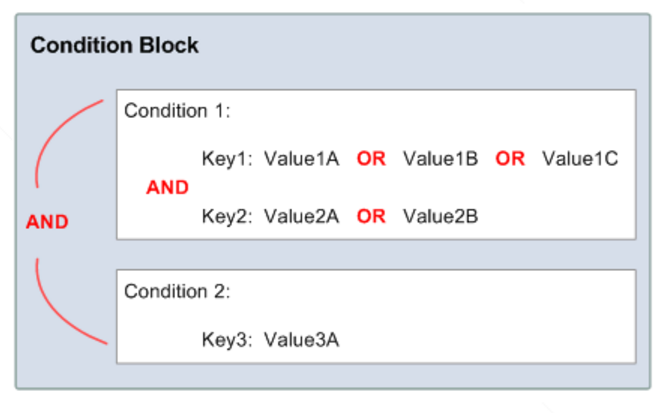Select the Value1B text
The image size is (672, 413).
[x=440, y=159]
